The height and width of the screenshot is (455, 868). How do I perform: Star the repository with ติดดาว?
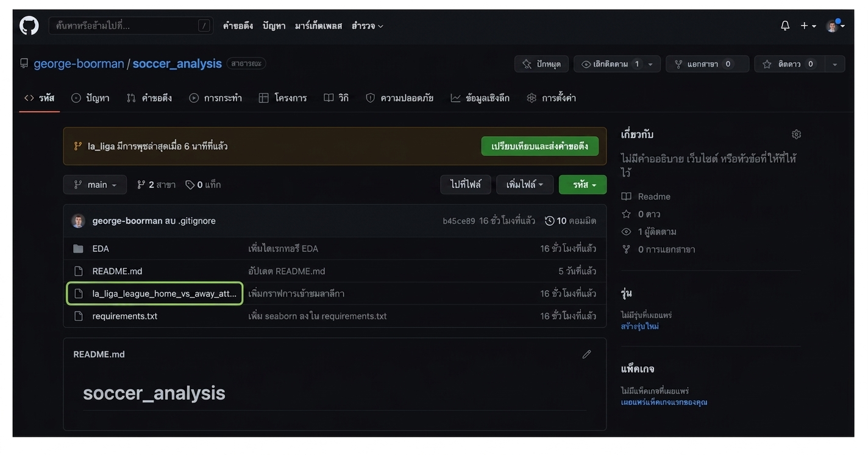coord(789,64)
